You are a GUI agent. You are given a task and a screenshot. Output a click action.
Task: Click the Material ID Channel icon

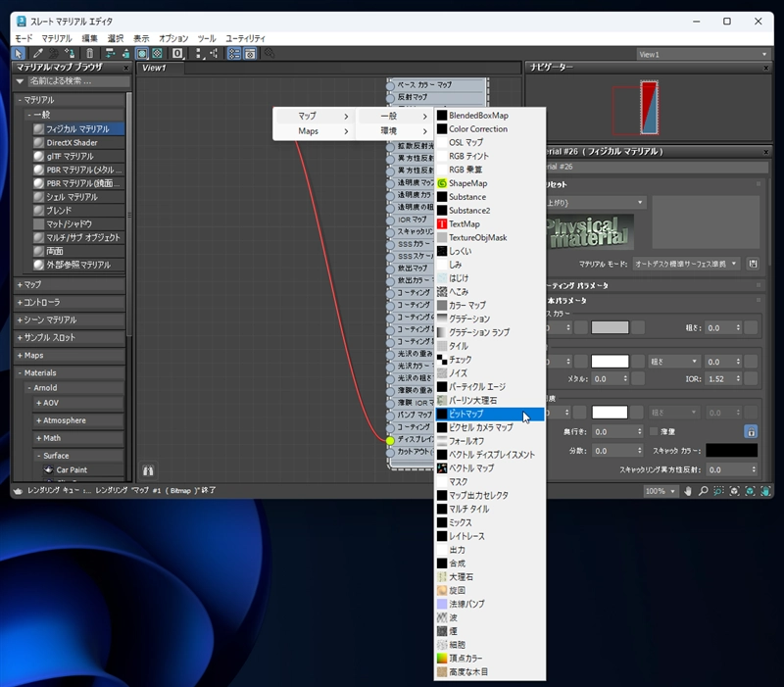pyautogui.click(x=177, y=54)
